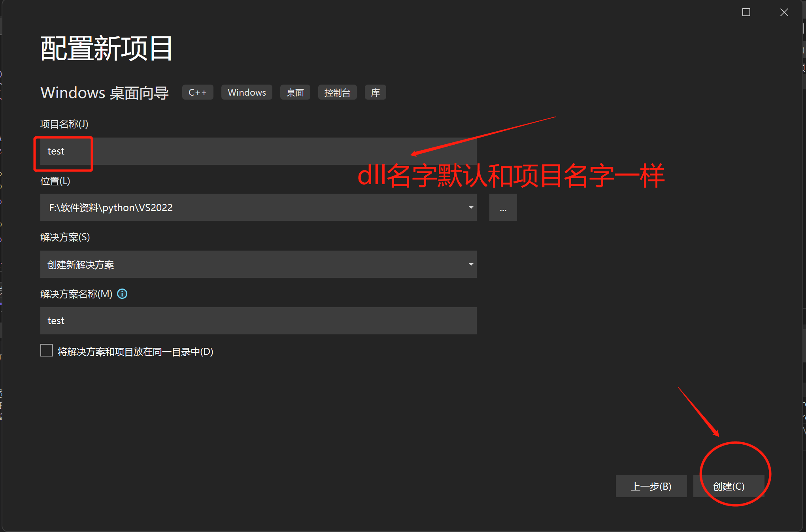Click the 控制台 tag
The height and width of the screenshot is (532, 806).
coord(337,92)
